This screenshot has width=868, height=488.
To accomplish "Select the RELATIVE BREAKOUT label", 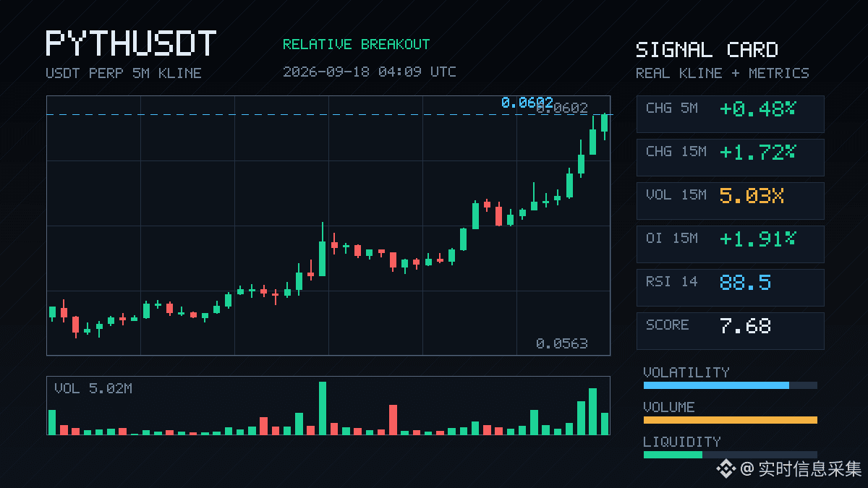I will (x=356, y=44).
